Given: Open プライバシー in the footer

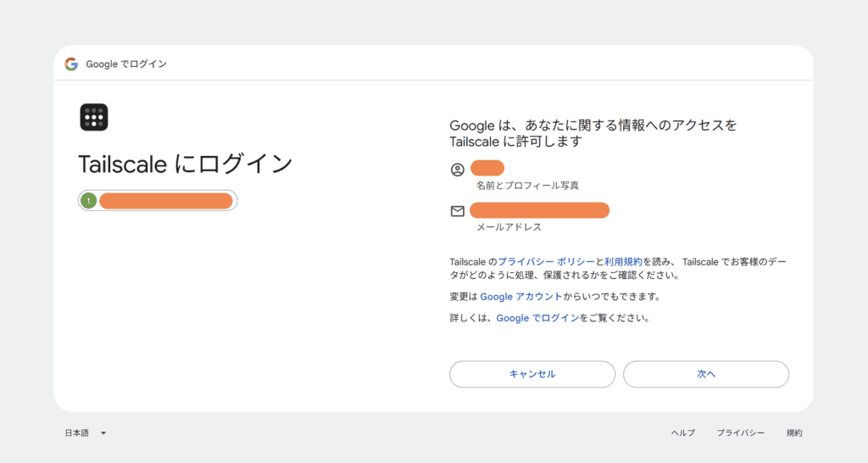Looking at the screenshot, I should 740,433.
